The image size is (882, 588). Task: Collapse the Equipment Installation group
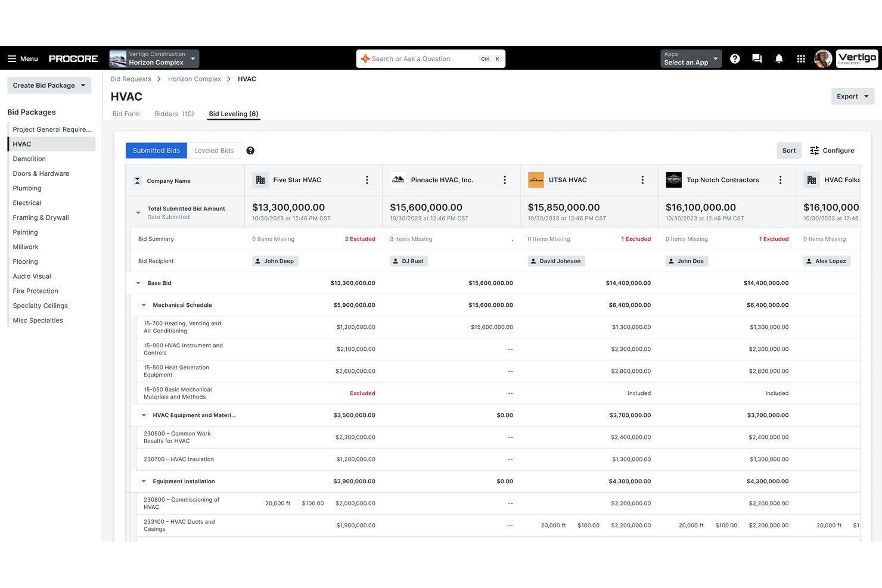pyautogui.click(x=144, y=481)
